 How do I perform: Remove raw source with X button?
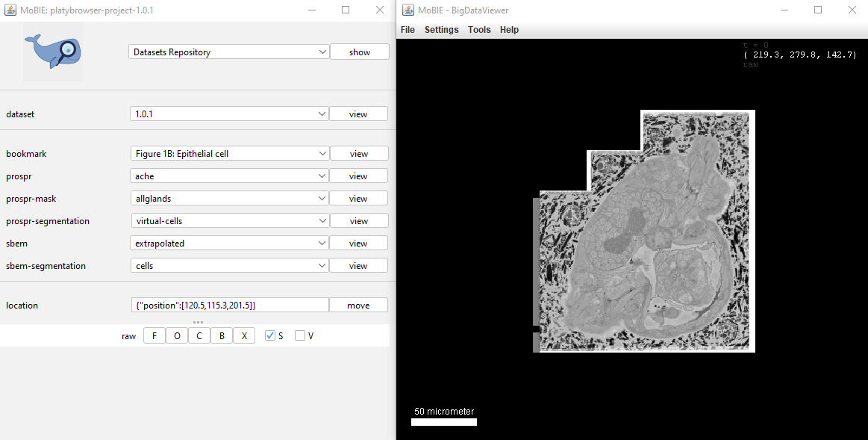click(244, 336)
